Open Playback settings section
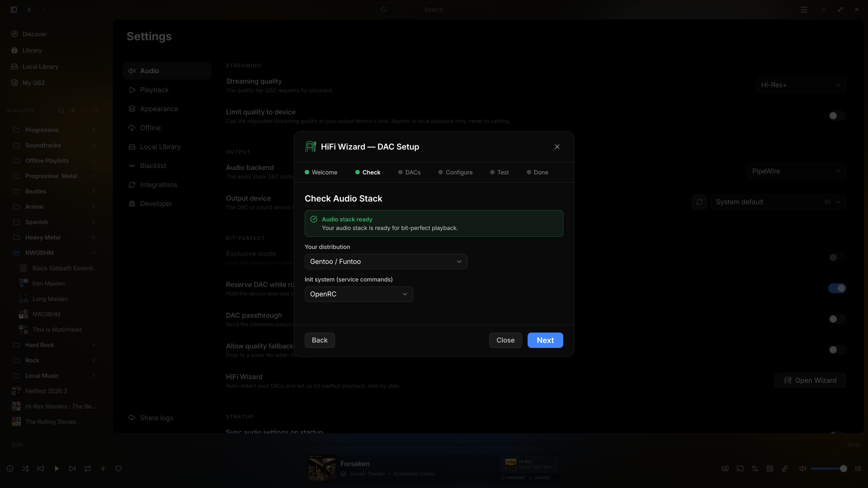Screen dimensions: 868x488 pos(167,90)
